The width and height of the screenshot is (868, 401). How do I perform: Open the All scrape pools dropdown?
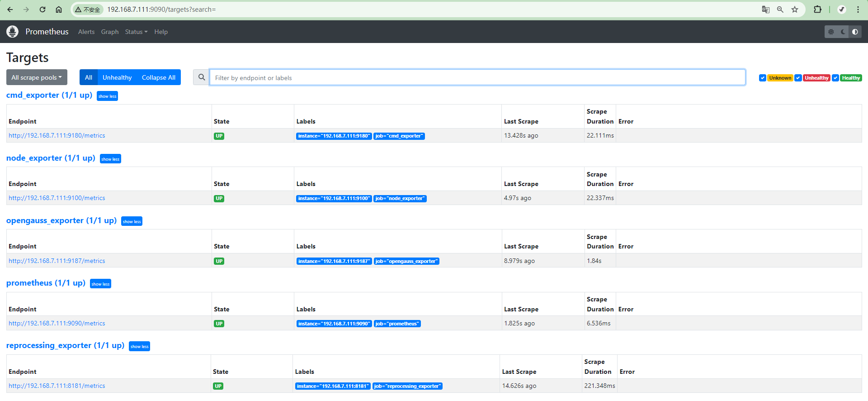(37, 77)
